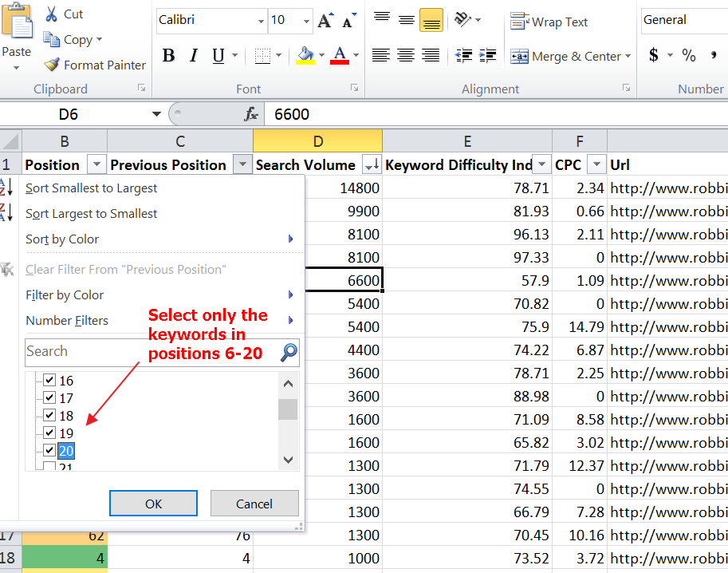Viewport: 728px width, 573px height.
Task: Open the CPC column filter dropdown
Action: (596, 165)
